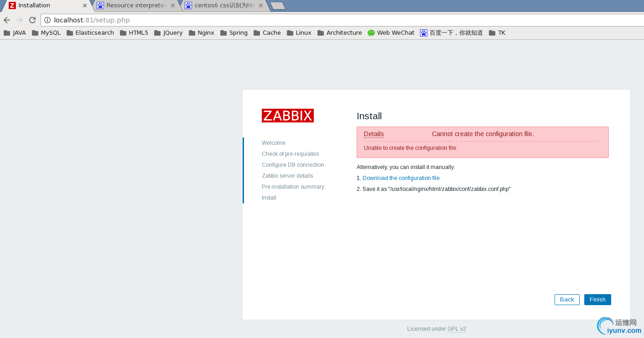Open the Nginx bookmarks folder

point(201,33)
